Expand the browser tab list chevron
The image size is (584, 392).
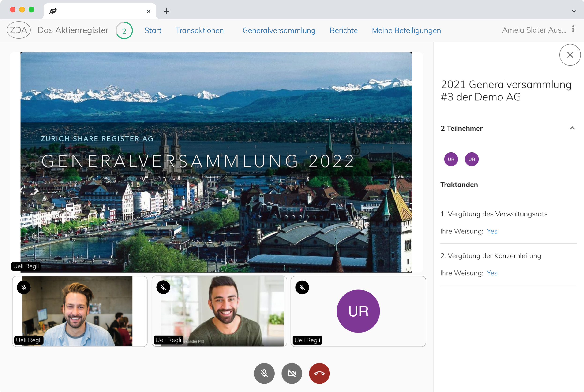[574, 11]
